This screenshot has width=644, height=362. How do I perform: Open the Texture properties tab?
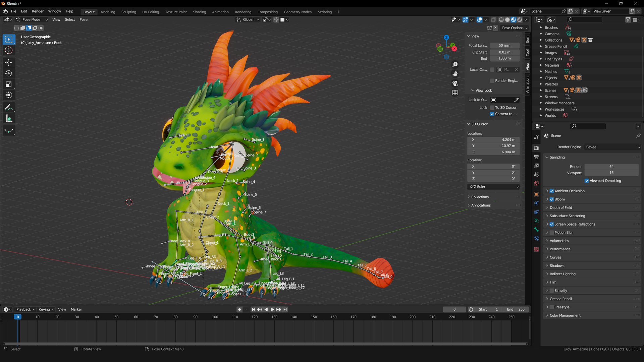[536, 249]
